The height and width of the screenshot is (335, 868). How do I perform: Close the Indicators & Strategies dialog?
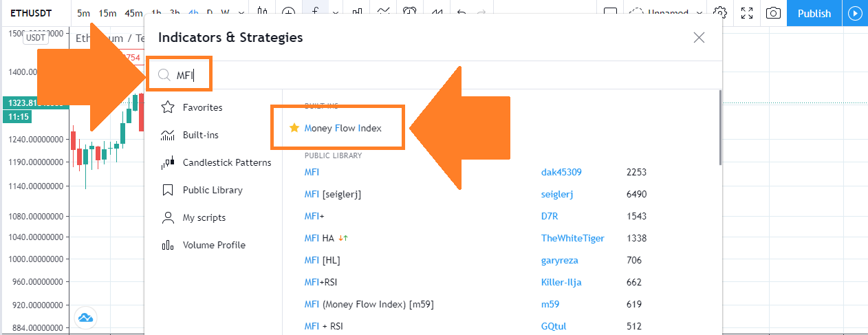click(699, 38)
